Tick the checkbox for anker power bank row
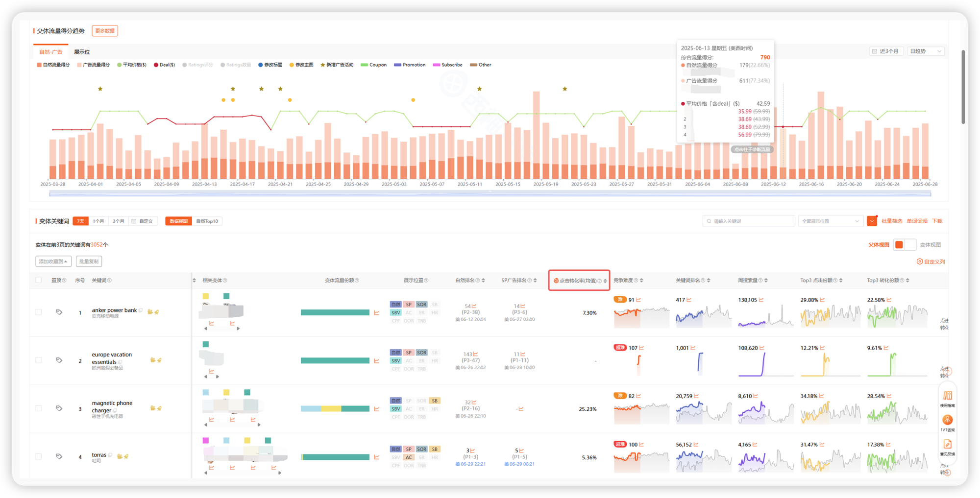 39,312
